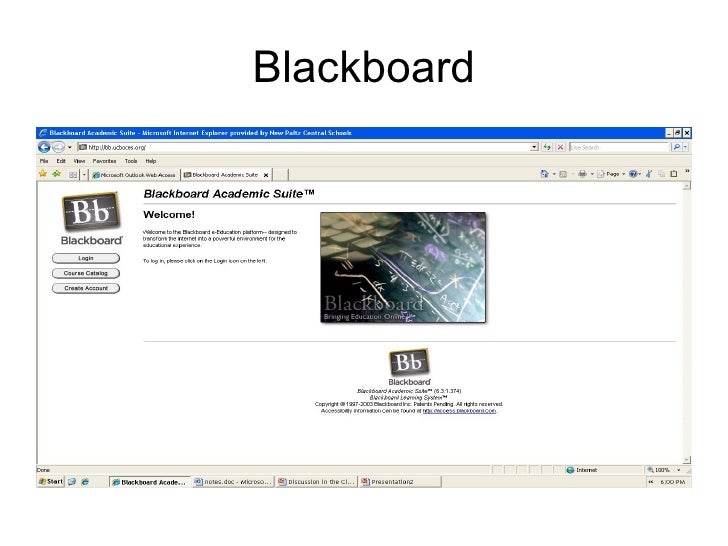Click the Windows Start button

click(x=51, y=482)
